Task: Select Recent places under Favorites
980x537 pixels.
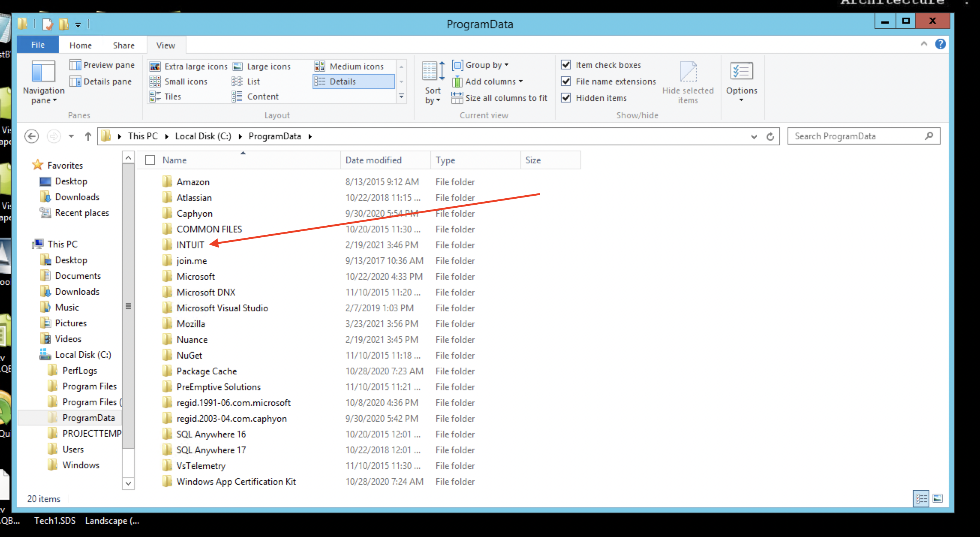Action: tap(82, 213)
